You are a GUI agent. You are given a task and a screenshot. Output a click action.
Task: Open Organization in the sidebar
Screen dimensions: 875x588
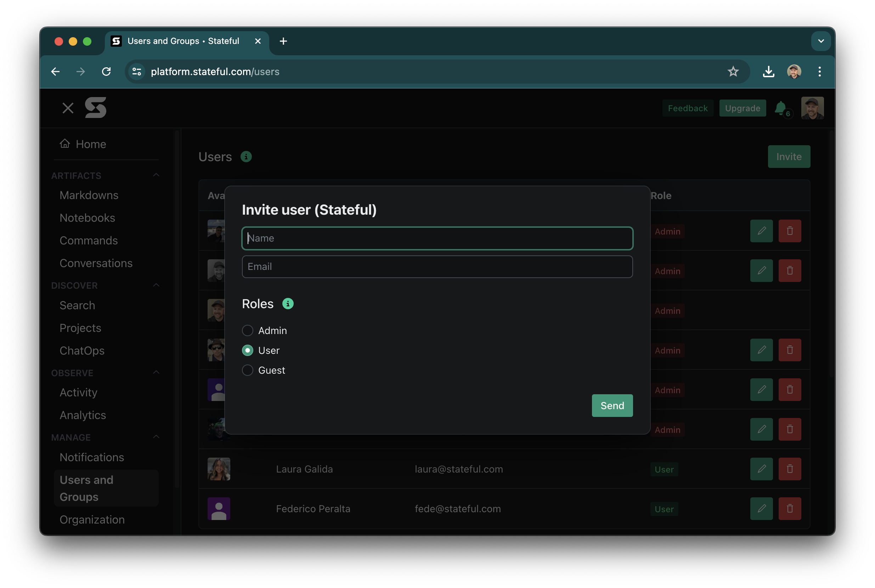tap(92, 519)
